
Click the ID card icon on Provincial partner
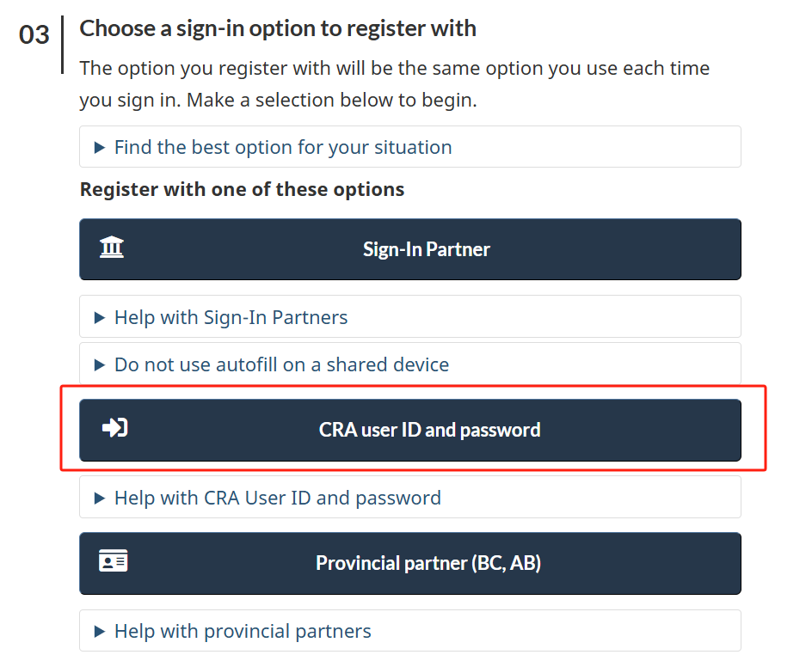click(x=113, y=561)
